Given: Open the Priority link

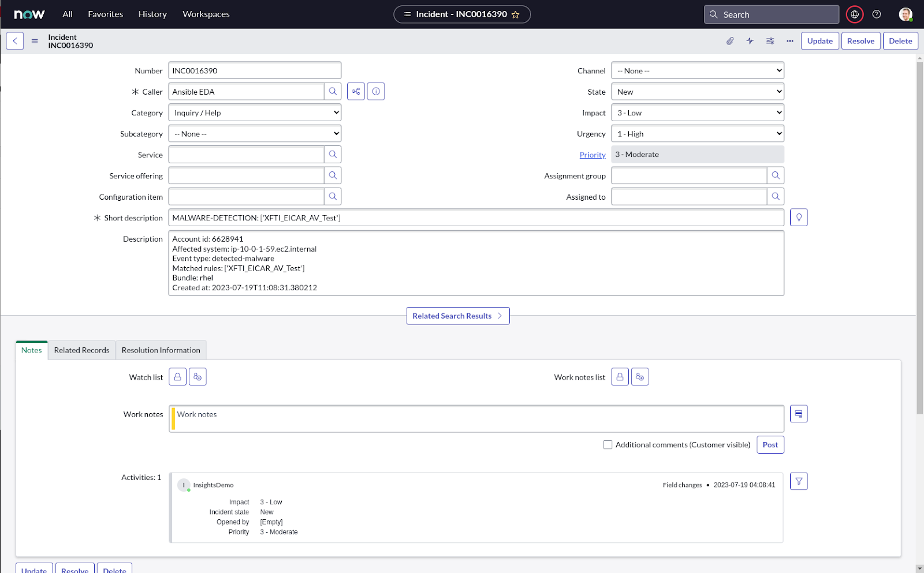Looking at the screenshot, I should click(593, 155).
